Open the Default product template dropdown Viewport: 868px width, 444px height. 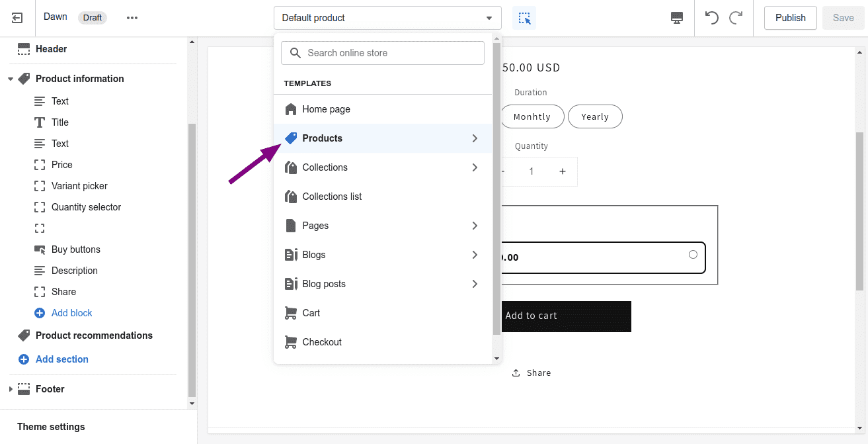[x=387, y=18]
